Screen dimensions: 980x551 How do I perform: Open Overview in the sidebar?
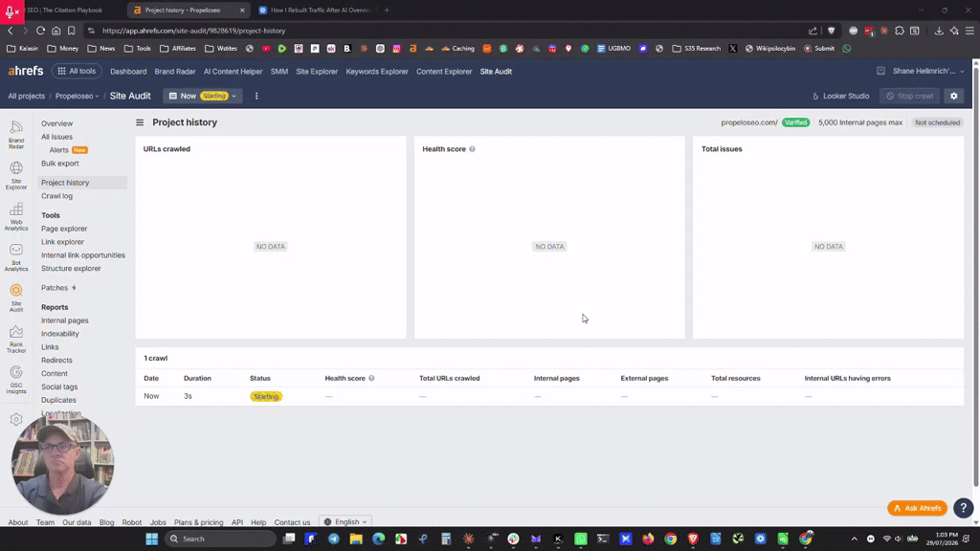click(56, 123)
